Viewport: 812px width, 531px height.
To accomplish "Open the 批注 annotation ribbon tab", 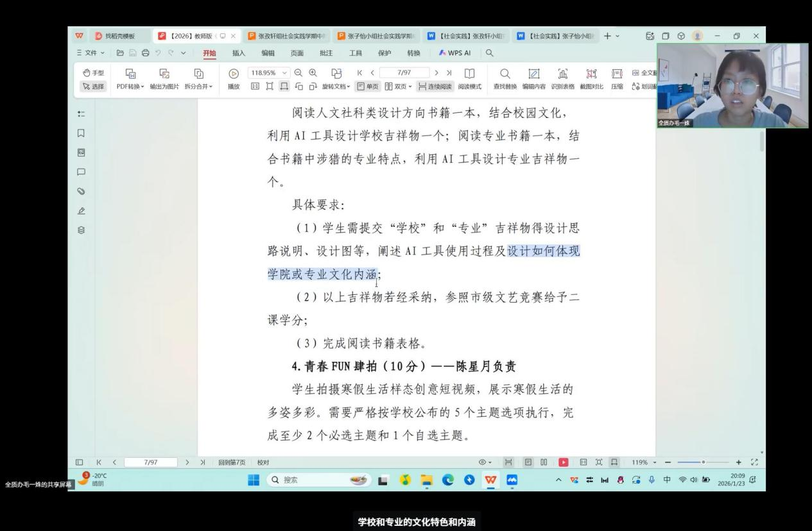I will coord(326,53).
